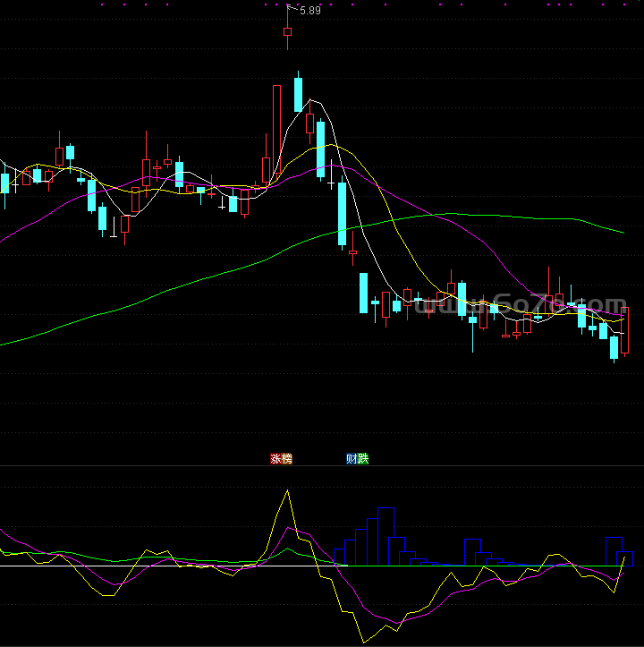Select the last red candlestick at chart's right end
This screenshot has width=644, height=647.
click(x=624, y=330)
